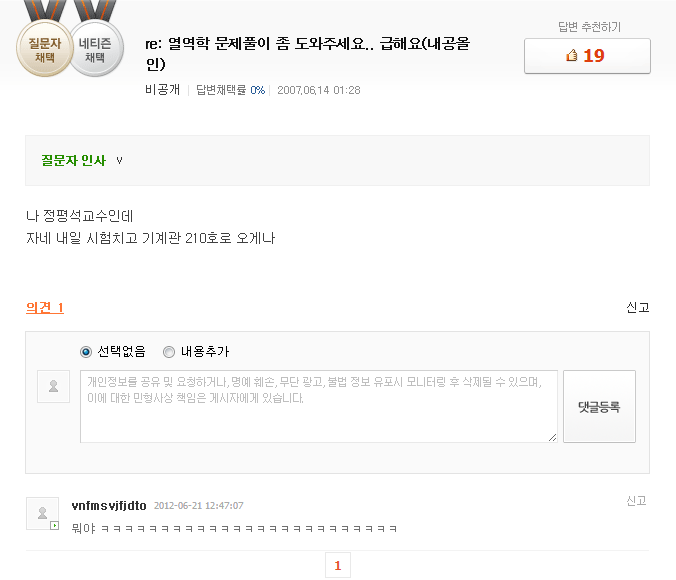Click the 질문자 채택 gold medal badge

(x=44, y=48)
